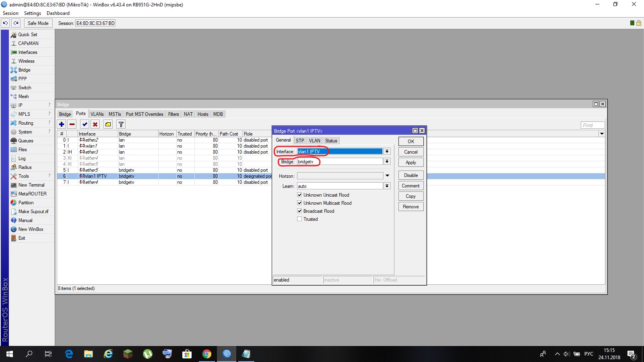Open the Learn dropdown arrow

(x=387, y=186)
